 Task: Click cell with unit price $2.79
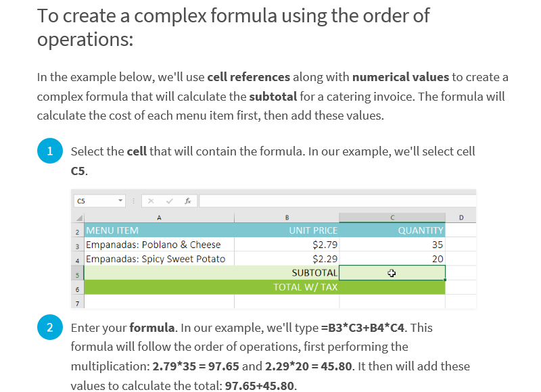[287, 245]
